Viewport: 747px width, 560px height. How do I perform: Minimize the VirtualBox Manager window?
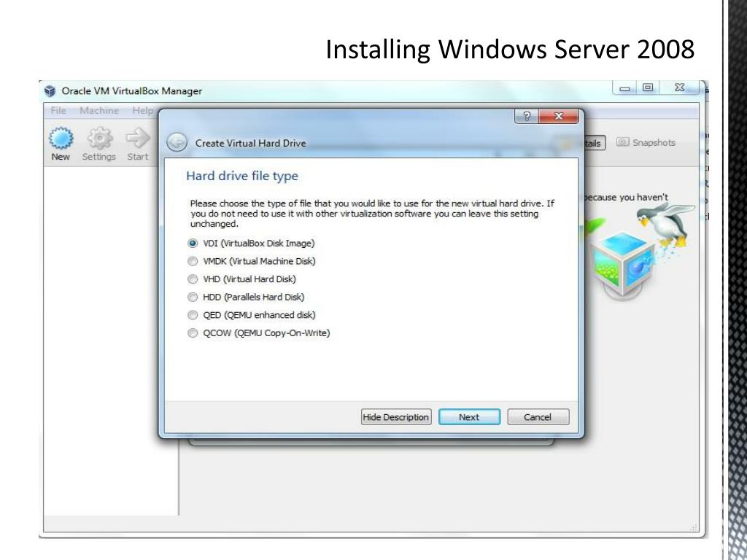pyautogui.click(x=624, y=88)
